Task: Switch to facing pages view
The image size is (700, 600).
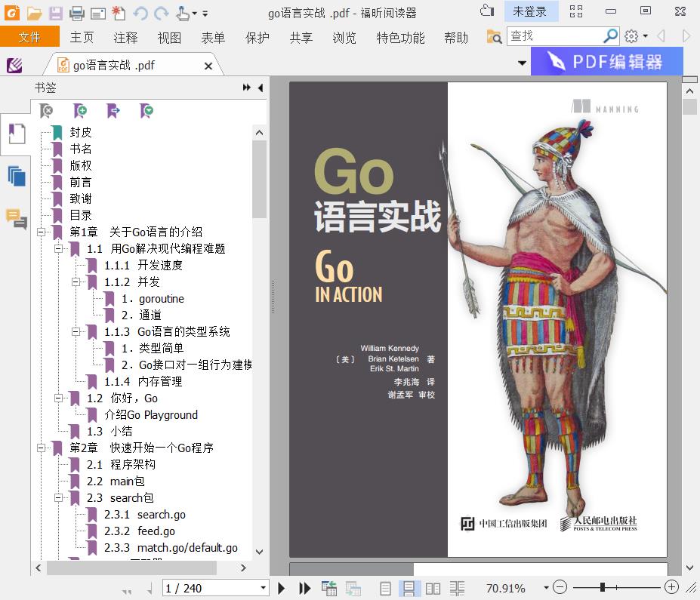Action: pyautogui.click(x=433, y=589)
